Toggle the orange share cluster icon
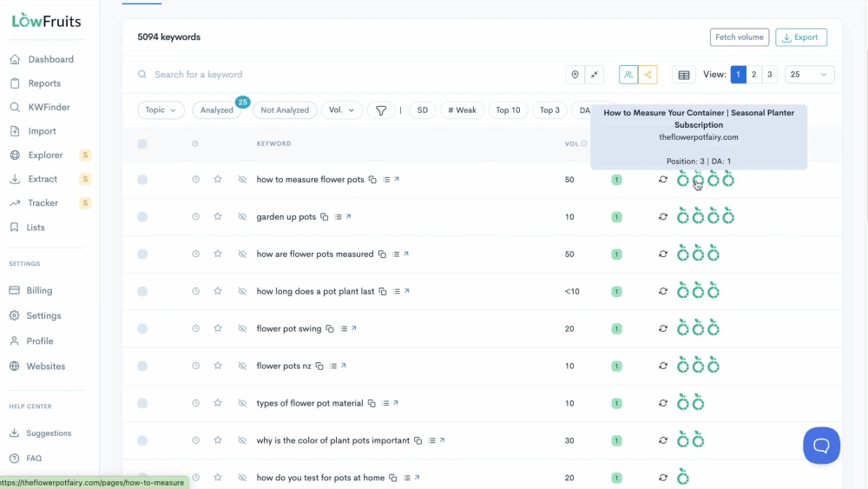Viewport: 868px width, 489px height. (x=648, y=75)
